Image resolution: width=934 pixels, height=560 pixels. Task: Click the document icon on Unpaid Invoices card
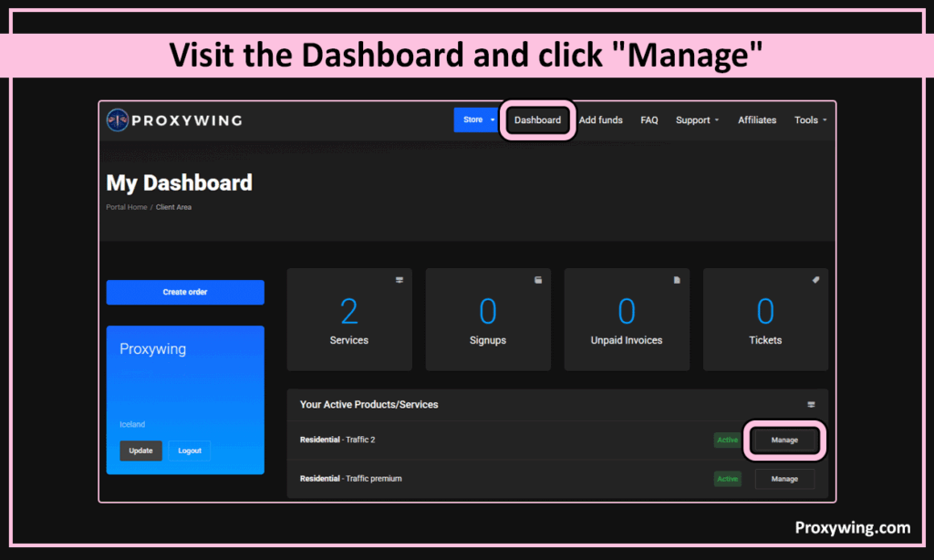(677, 280)
